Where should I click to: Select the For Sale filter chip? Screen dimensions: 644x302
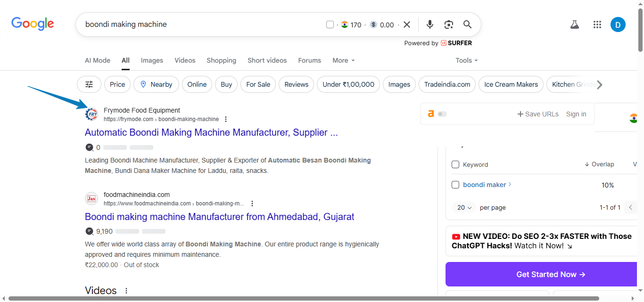pos(258,84)
